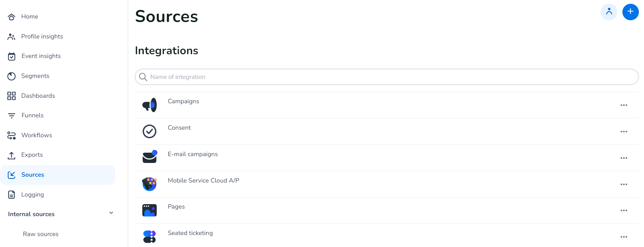The width and height of the screenshot is (644, 247).
Task: Go to Raw sources
Action: pyautogui.click(x=40, y=234)
